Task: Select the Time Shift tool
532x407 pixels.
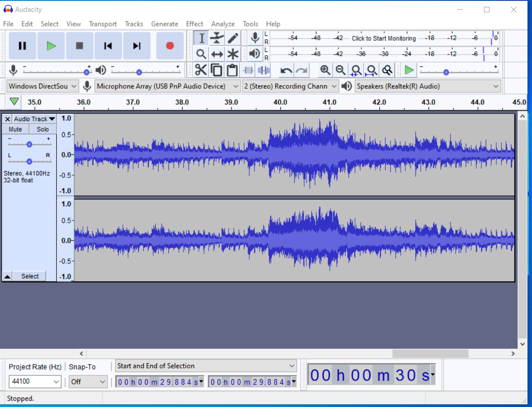Action: click(x=217, y=54)
